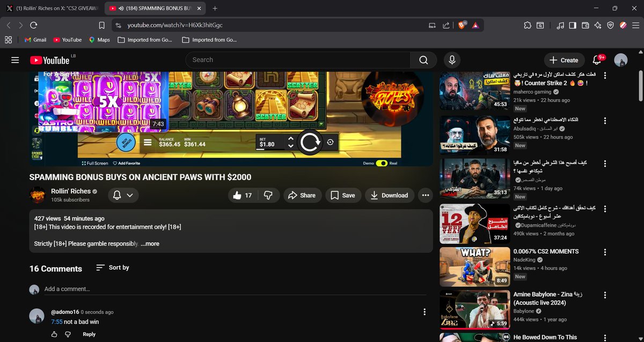The image size is (644, 342).
Task: Open account avatar menu in YouTube header
Action: pyautogui.click(x=621, y=60)
